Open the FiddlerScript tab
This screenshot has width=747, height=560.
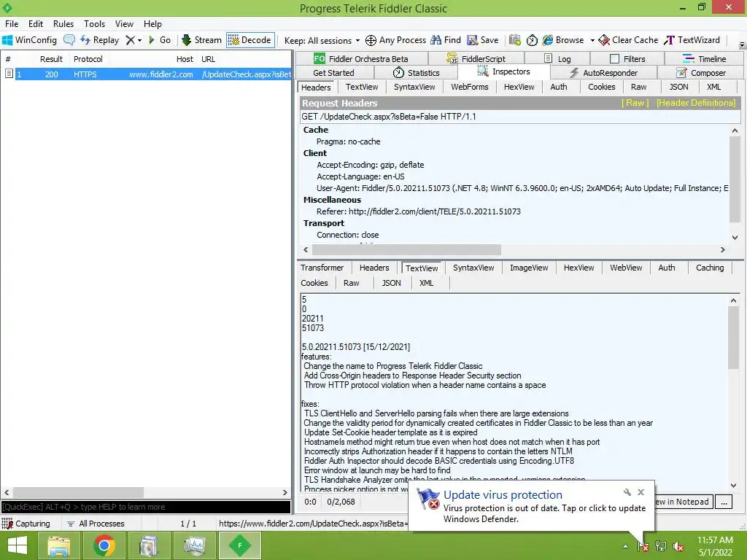coord(476,58)
